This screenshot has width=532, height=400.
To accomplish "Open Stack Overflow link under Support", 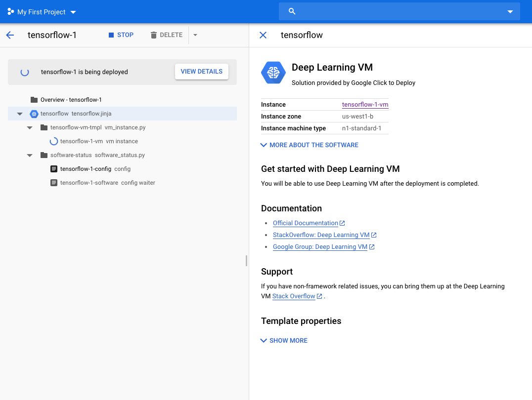I will pyautogui.click(x=294, y=296).
